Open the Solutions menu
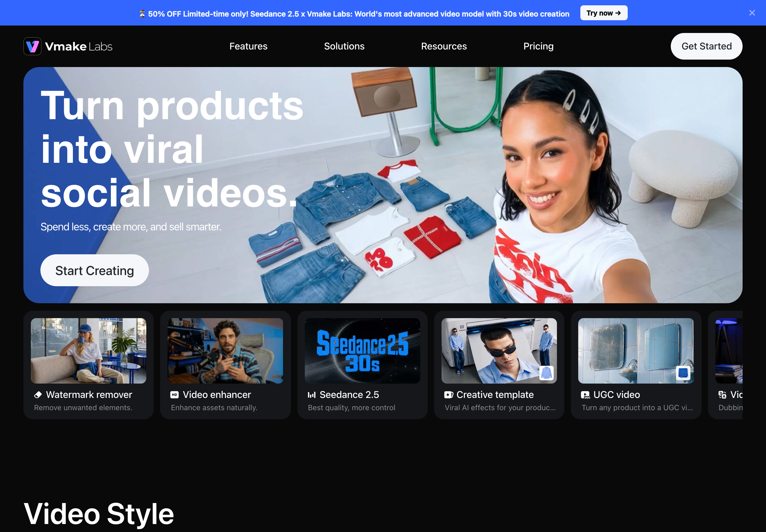The image size is (766, 532). tap(344, 46)
